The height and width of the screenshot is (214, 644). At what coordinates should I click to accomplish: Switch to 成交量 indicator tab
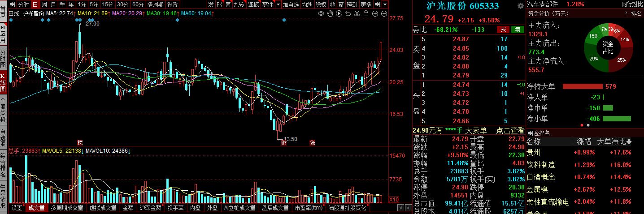[36, 208]
